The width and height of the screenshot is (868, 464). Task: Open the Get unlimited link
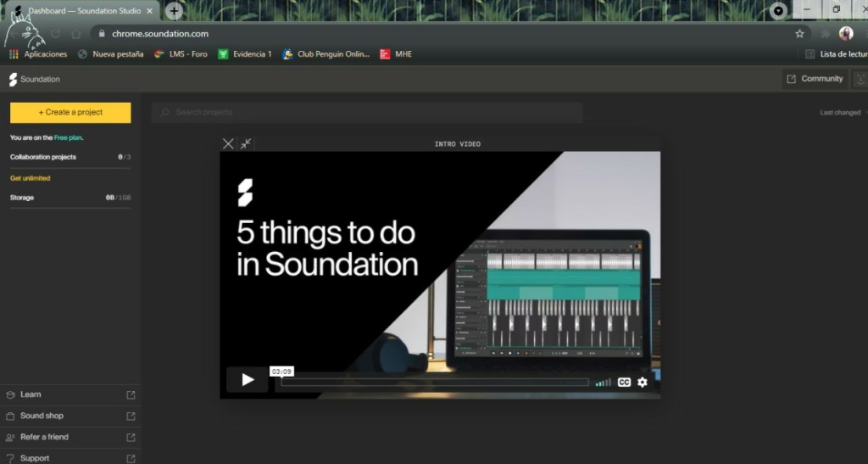tap(30, 178)
